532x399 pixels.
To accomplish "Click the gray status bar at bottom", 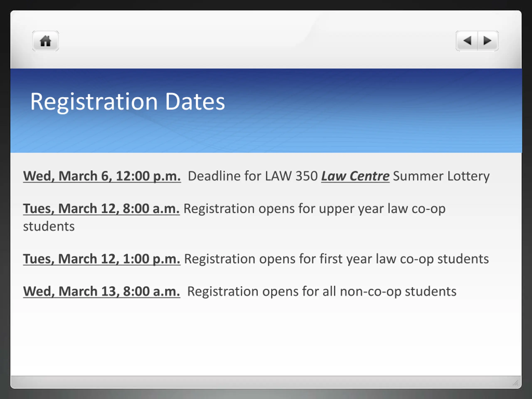I will [x=240, y=382].
